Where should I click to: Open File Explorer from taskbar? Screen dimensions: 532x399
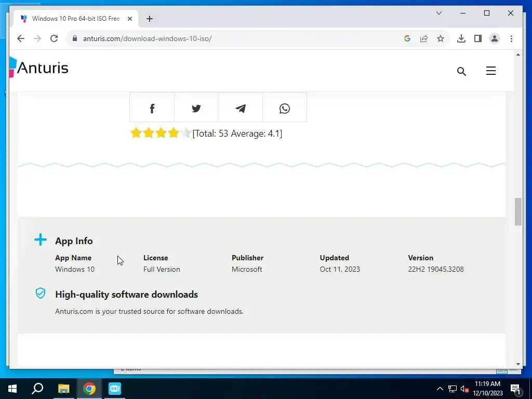tap(63, 389)
